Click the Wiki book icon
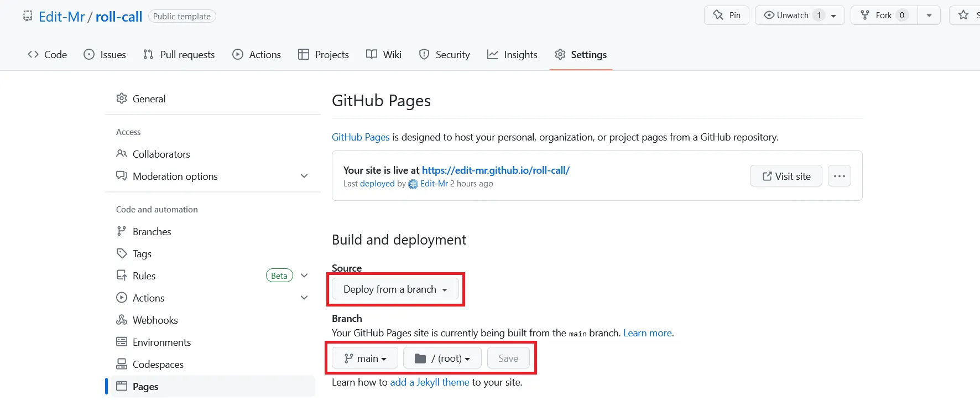The width and height of the screenshot is (980, 400). tap(372, 54)
